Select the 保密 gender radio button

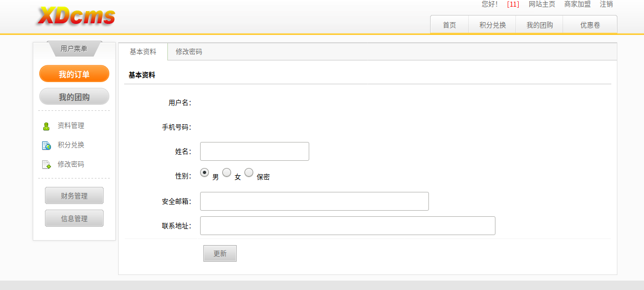coord(249,172)
